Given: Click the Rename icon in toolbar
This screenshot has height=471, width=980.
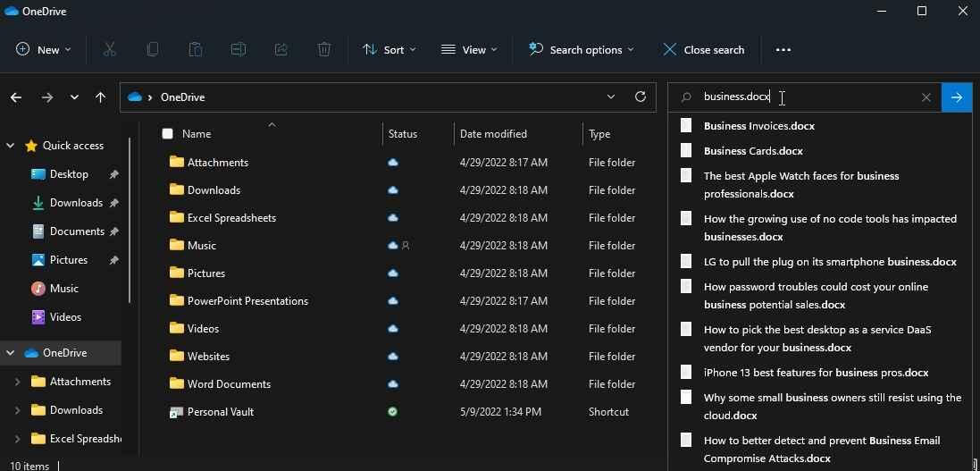Looking at the screenshot, I should click(239, 49).
